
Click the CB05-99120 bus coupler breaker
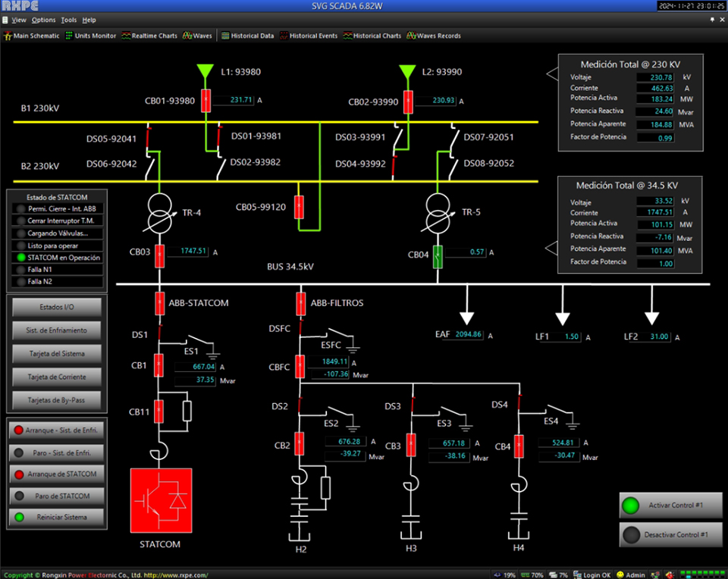299,207
